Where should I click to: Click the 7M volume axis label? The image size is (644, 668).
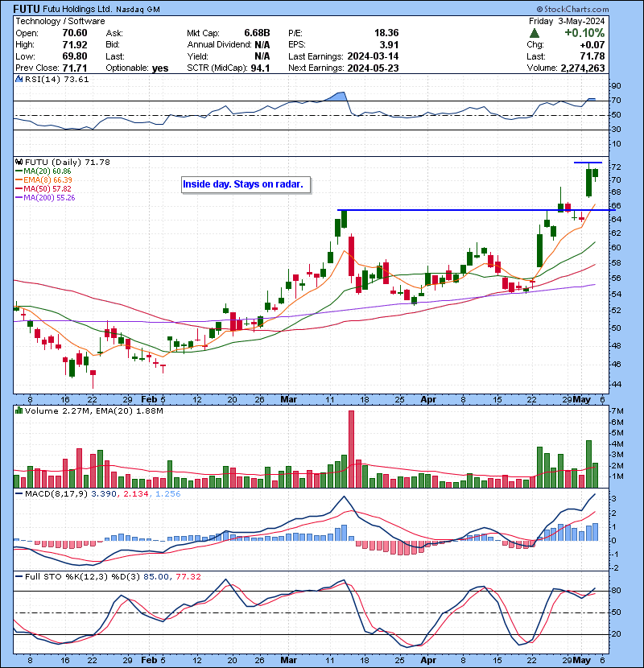[617, 411]
